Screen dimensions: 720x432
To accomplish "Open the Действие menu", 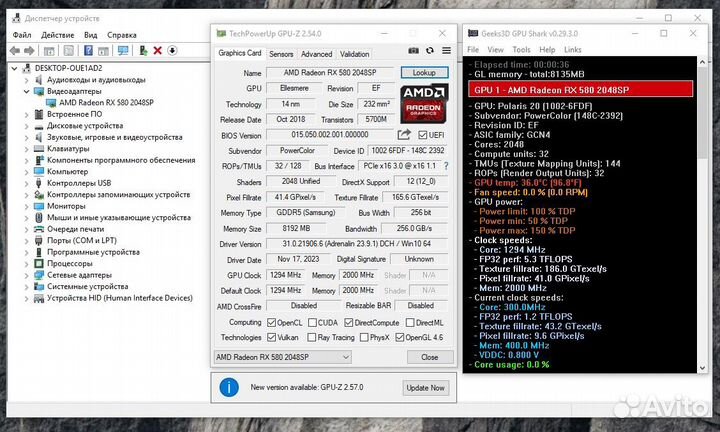I will point(57,35).
